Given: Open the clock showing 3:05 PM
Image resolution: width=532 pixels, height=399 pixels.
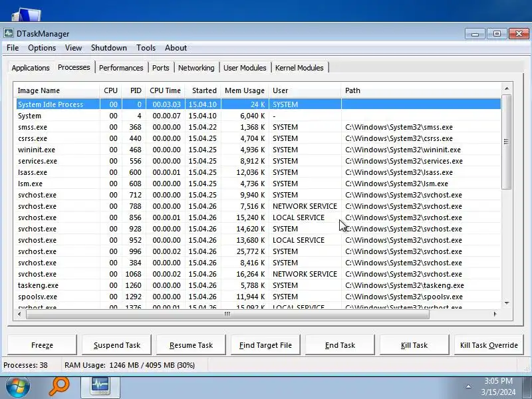Looking at the screenshot, I should point(498,387).
